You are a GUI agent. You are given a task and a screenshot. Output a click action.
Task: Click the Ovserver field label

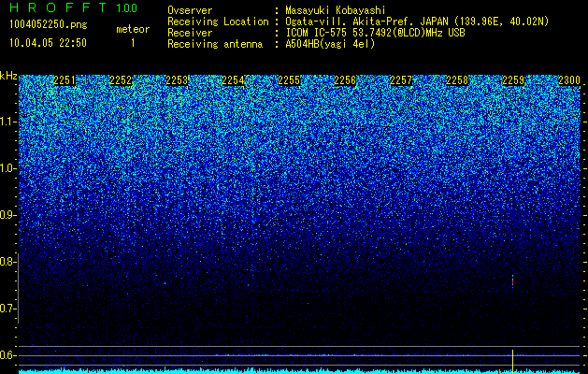pos(190,10)
